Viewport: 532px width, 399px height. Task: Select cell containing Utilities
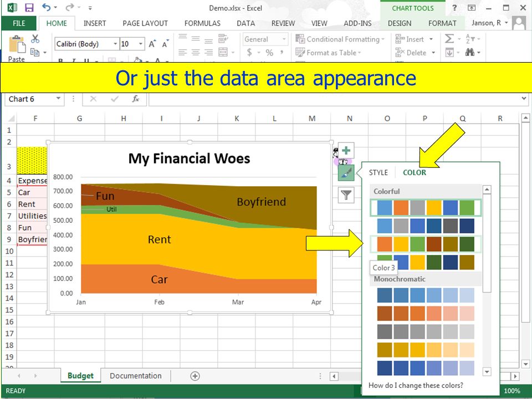coord(32,216)
